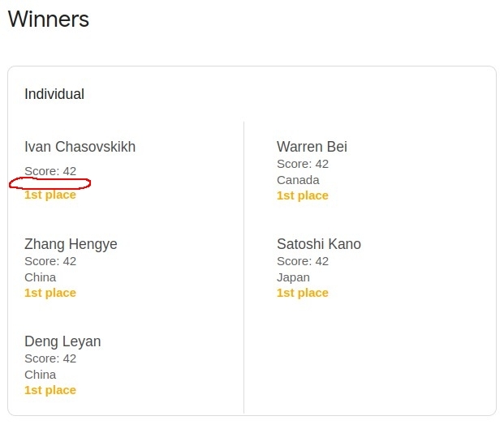Click the red circled area under Ivan's score
This screenshot has height=429, width=504.
pos(50,183)
